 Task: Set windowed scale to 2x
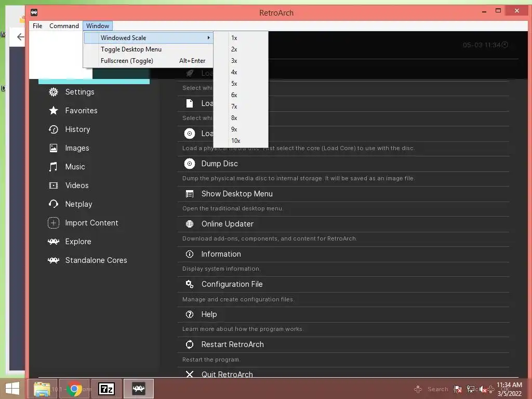[x=241, y=49]
